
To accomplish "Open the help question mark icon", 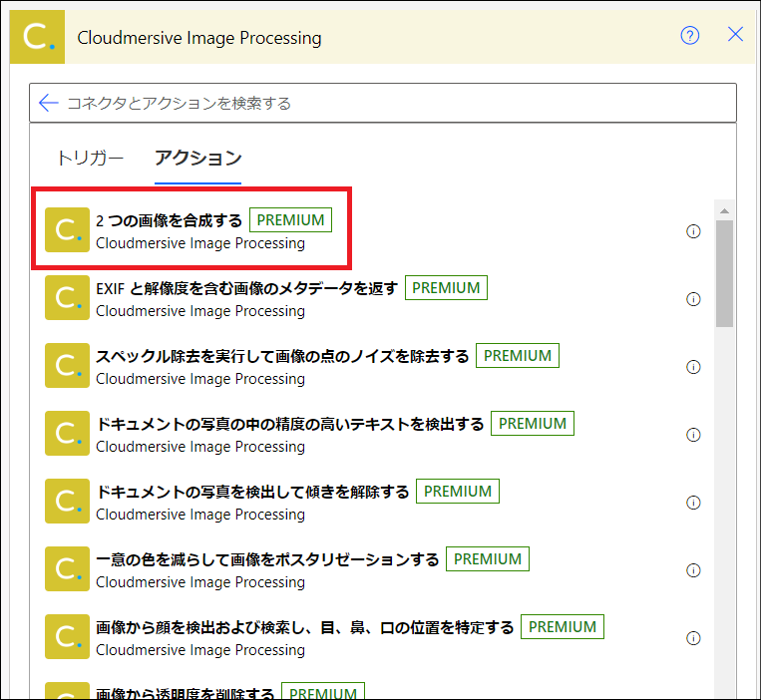I will click(689, 36).
